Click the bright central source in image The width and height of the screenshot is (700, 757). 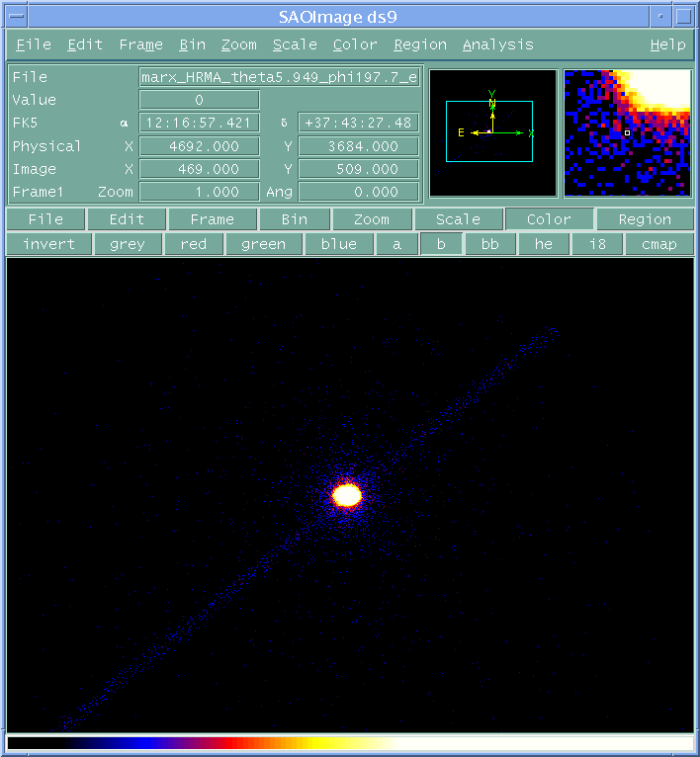click(347, 495)
